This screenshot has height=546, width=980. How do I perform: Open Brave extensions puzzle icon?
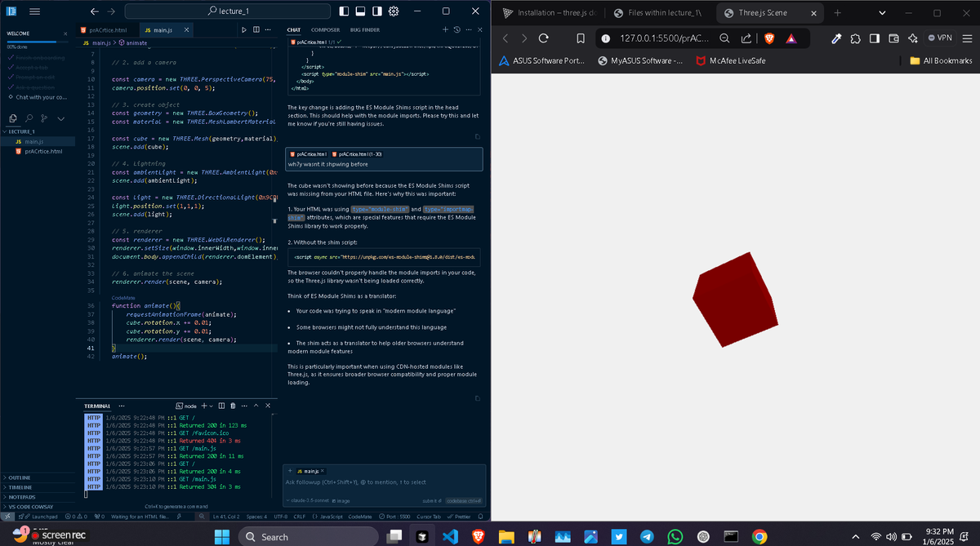pyautogui.click(x=855, y=38)
